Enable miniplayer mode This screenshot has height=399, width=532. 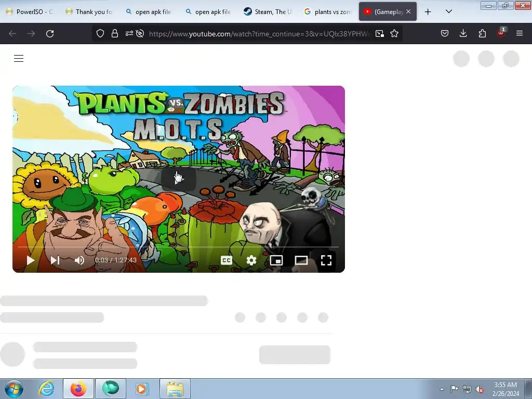(276, 260)
